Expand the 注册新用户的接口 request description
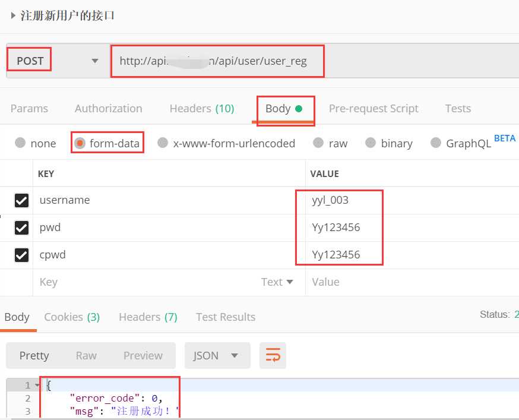The image size is (519, 420). (x=13, y=15)
